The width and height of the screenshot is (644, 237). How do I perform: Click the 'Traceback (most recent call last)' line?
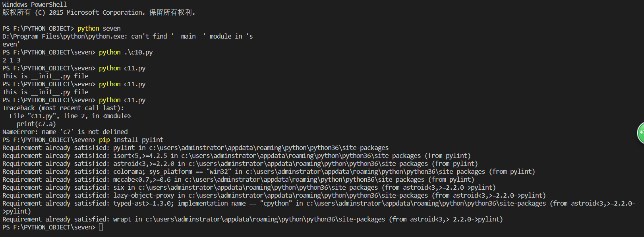[63, 108]
